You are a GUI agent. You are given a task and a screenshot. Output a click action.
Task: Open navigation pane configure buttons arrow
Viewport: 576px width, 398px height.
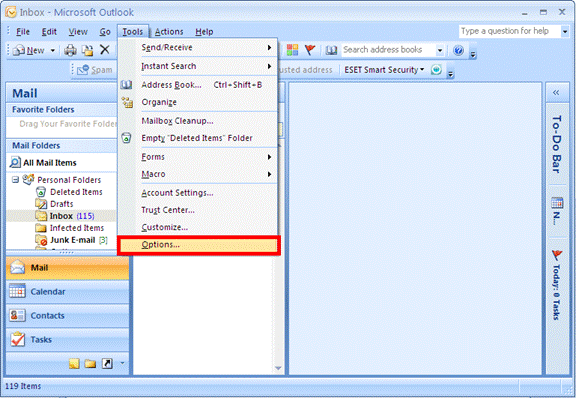(x=122, y=363)
